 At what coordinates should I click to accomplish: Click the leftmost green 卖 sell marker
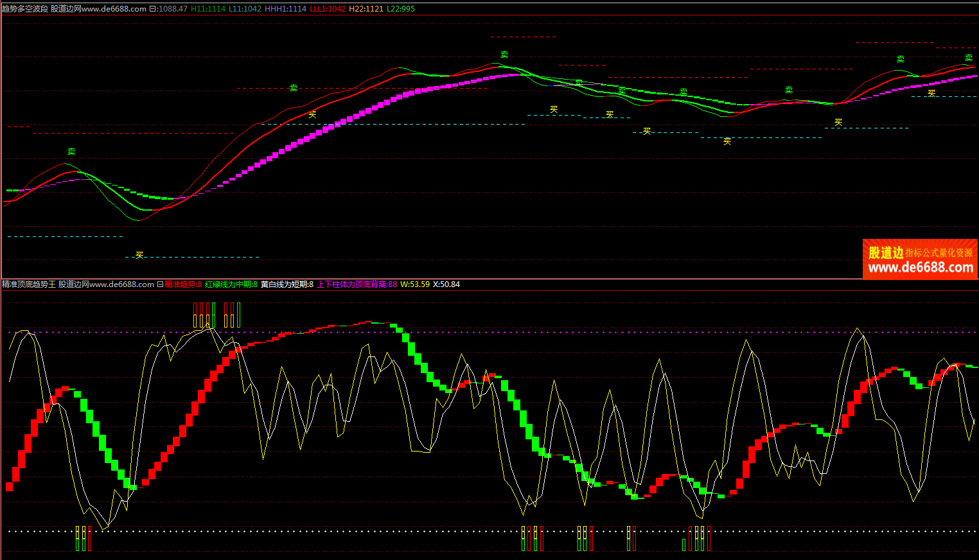71,152
